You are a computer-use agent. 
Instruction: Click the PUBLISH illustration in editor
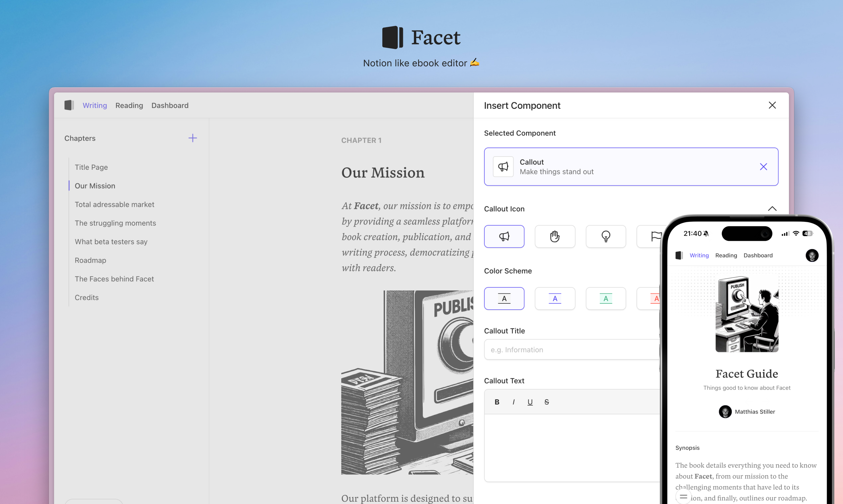click(x=407, y=382)
